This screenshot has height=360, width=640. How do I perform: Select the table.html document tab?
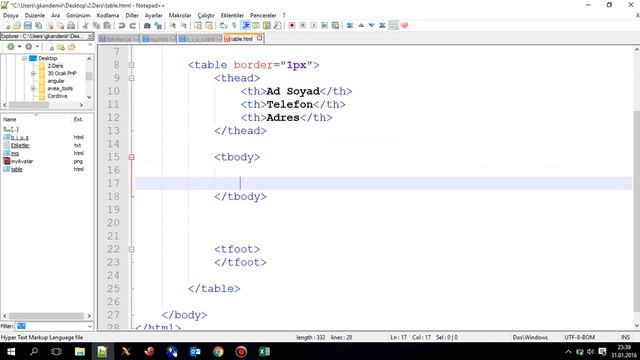click(x=241, y=39)
